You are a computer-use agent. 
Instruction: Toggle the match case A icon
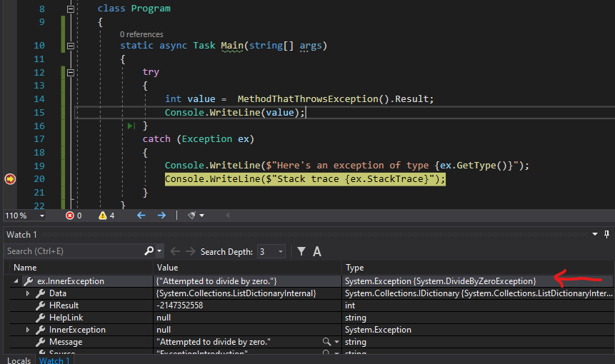click(317, 251)
